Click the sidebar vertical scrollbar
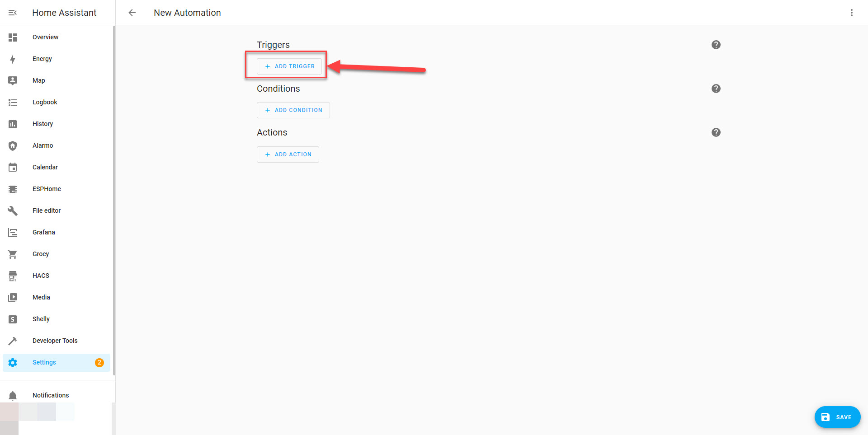This screenshot has height=435, width=868. coord(114,199)
